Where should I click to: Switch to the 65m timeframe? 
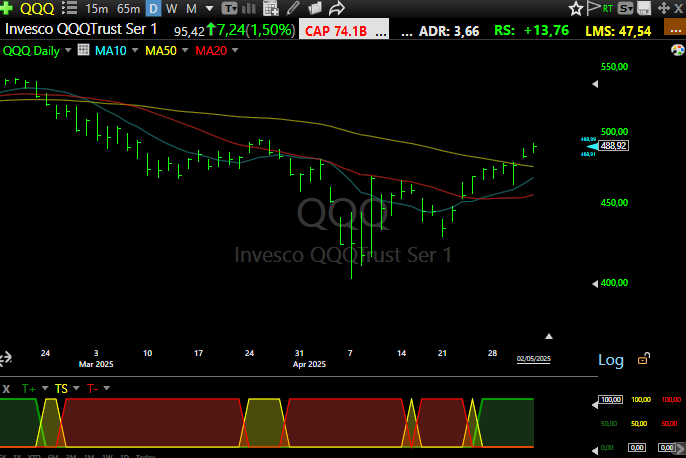(128, 9)
